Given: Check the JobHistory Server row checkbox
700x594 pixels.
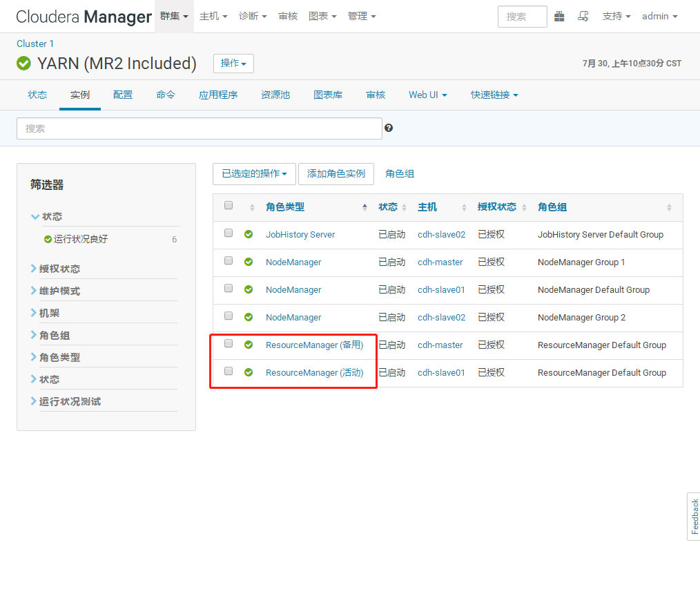Looking at the screenshot, I should click(229, 233).
